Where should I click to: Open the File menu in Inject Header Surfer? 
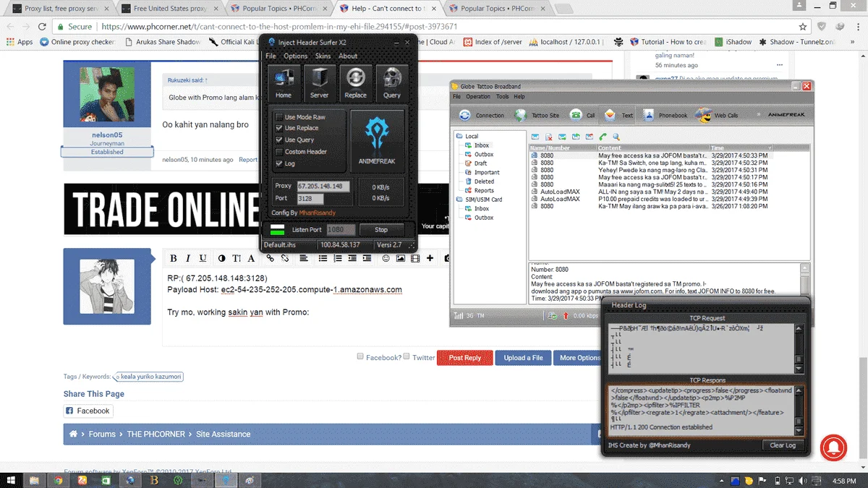(x=271, y=56)
